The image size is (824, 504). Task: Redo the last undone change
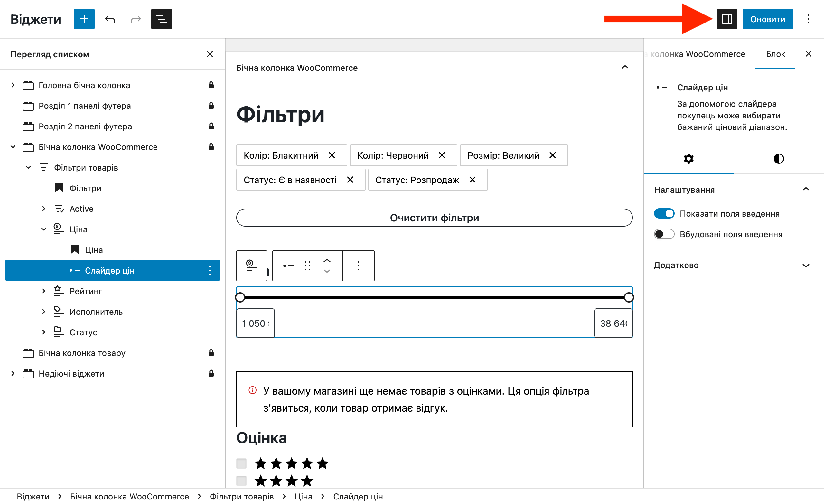pyautogui.click(x=136, y=19)
